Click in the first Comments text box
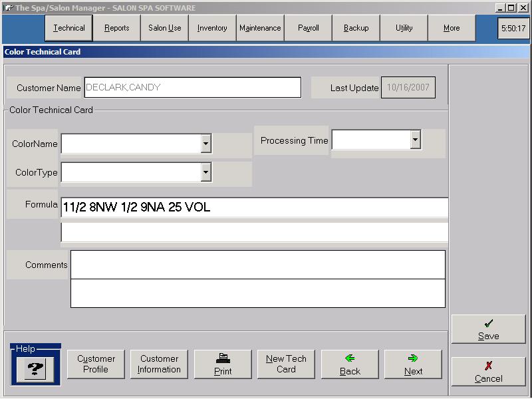Image resolution: width=532 pixels, height=399 pixels. click(257, 265)
